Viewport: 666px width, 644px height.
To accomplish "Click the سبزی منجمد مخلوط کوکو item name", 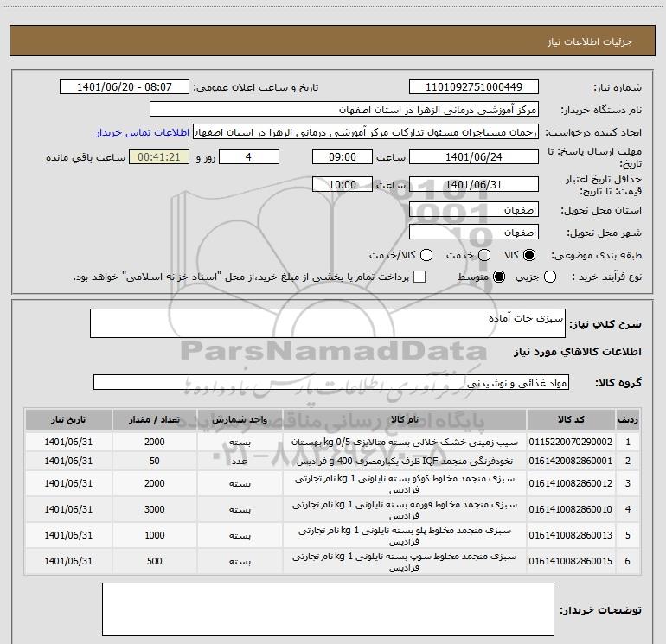I will point(405,484).
